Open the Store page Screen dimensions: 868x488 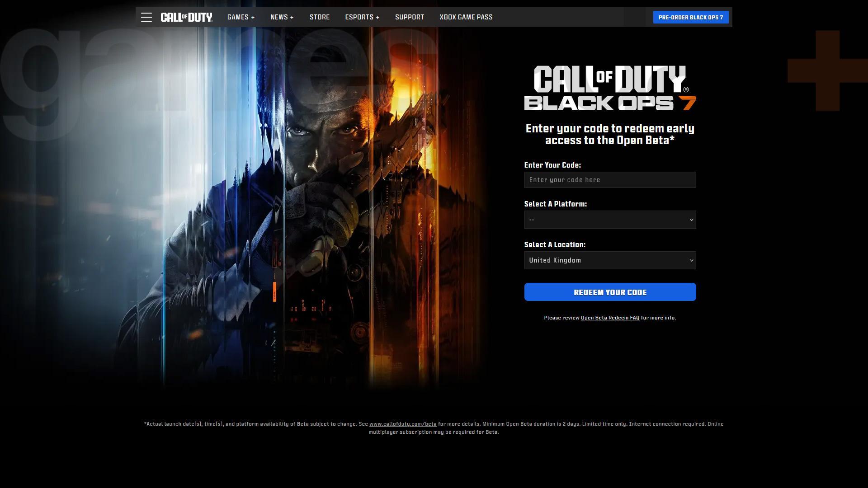pyautogui.click(x=319, y=17)
